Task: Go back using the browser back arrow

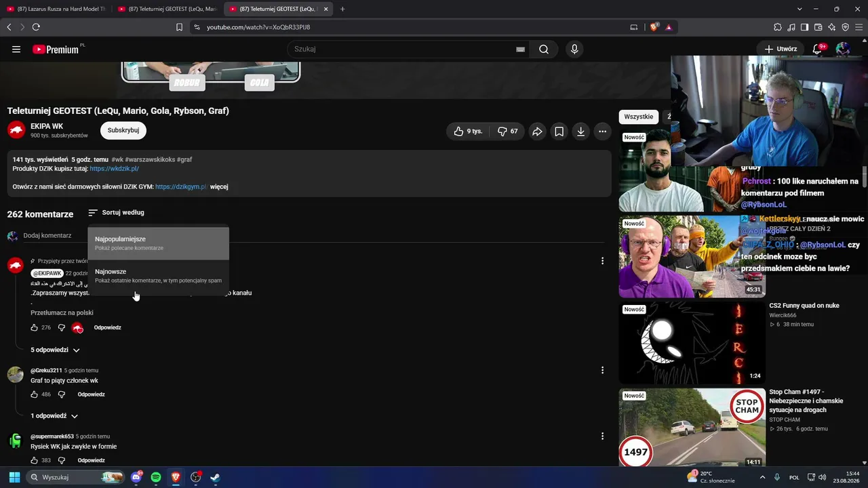Action: [x=9, y=27]
